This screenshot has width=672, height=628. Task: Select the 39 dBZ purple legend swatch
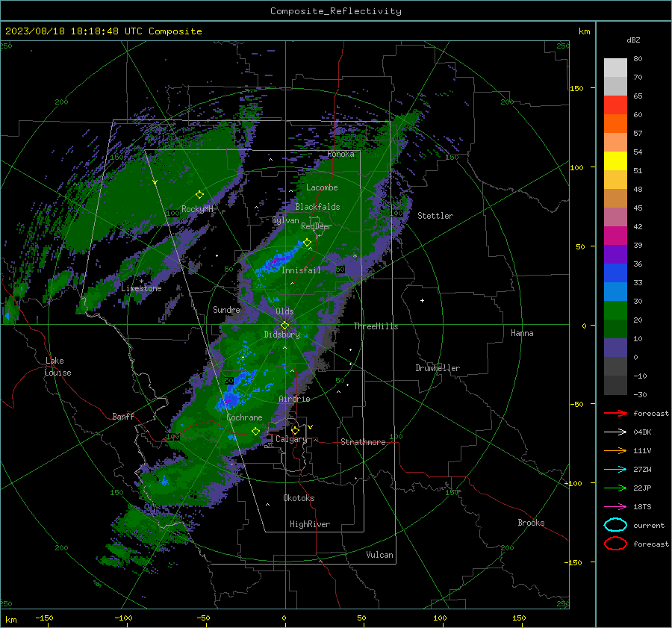[615, 254]
